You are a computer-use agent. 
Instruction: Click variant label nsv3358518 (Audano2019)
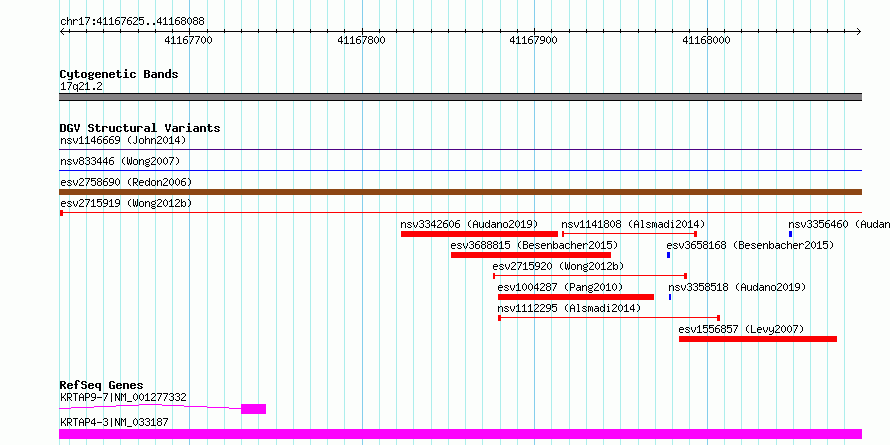pyautogui.click(x=737, y=287)
